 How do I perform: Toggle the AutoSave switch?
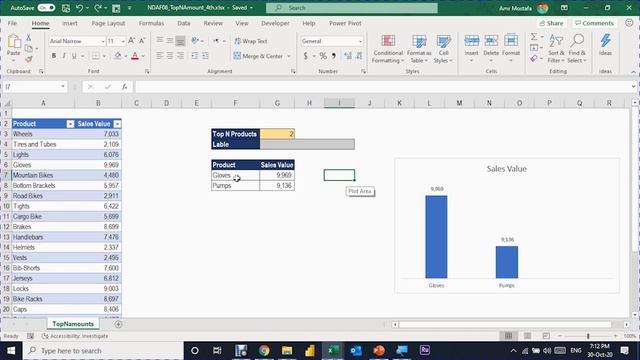click(x=46, y=8)
